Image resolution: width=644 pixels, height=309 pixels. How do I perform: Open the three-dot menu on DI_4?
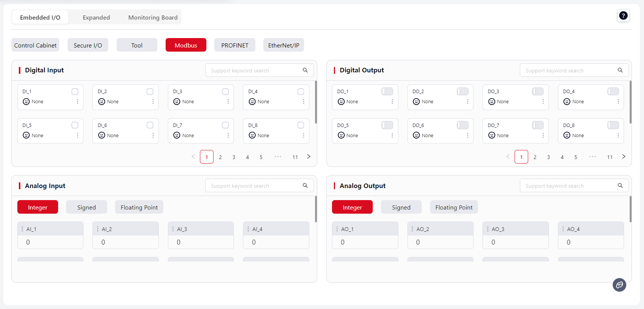coord(303,101)
